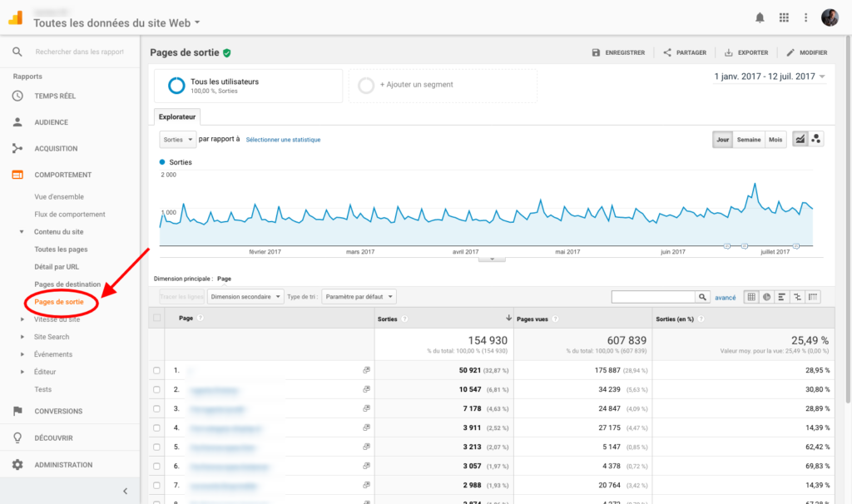Screen dimensions: 852x504
Task: Expand the Dimension secondaire dropdown
Action: point(244,297)
